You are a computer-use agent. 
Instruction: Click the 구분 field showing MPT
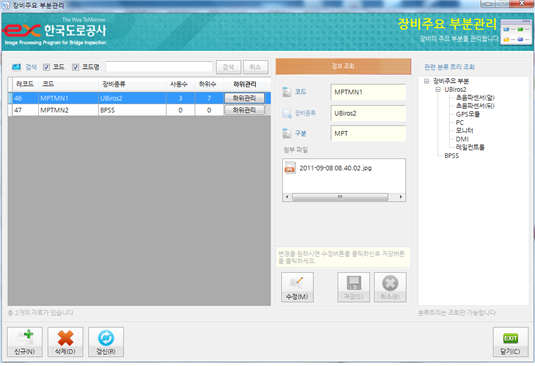click(368, 133)
